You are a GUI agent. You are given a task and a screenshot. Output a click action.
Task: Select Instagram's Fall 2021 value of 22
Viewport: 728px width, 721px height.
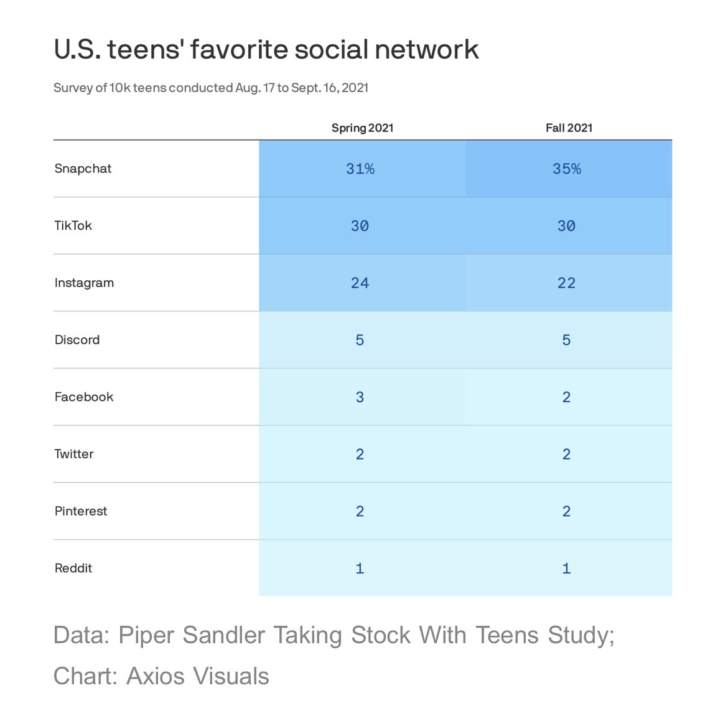[566, 283]
